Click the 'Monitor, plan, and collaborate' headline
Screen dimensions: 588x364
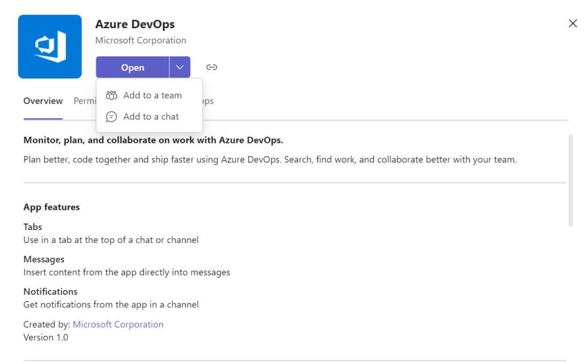(x=153, y=140)
